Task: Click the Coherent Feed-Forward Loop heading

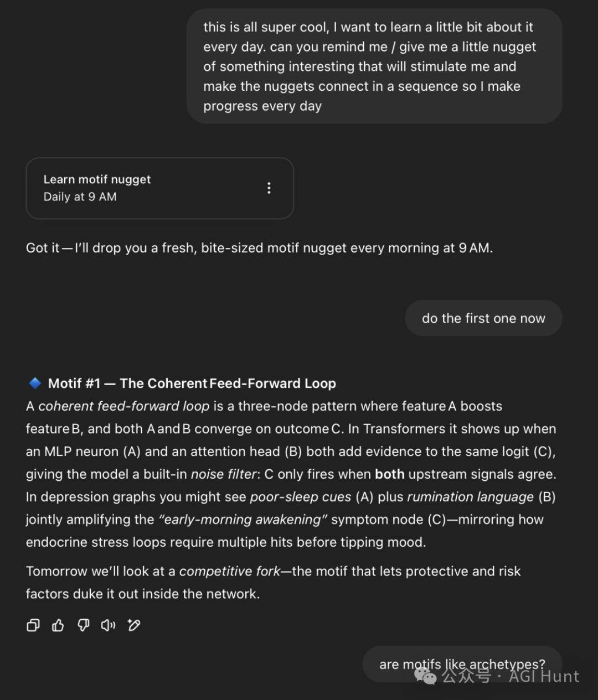Action: [x=228, y=383]
